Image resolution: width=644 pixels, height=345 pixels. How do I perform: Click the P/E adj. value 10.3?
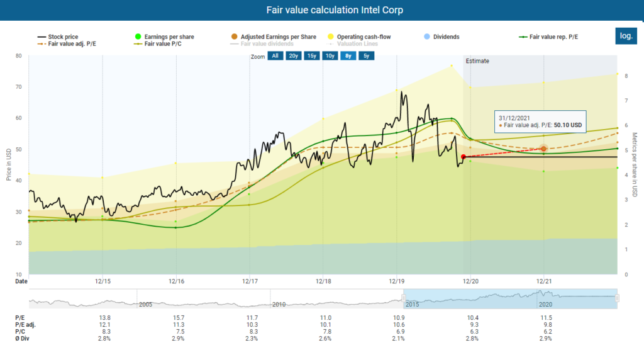(x=252, y=325)
